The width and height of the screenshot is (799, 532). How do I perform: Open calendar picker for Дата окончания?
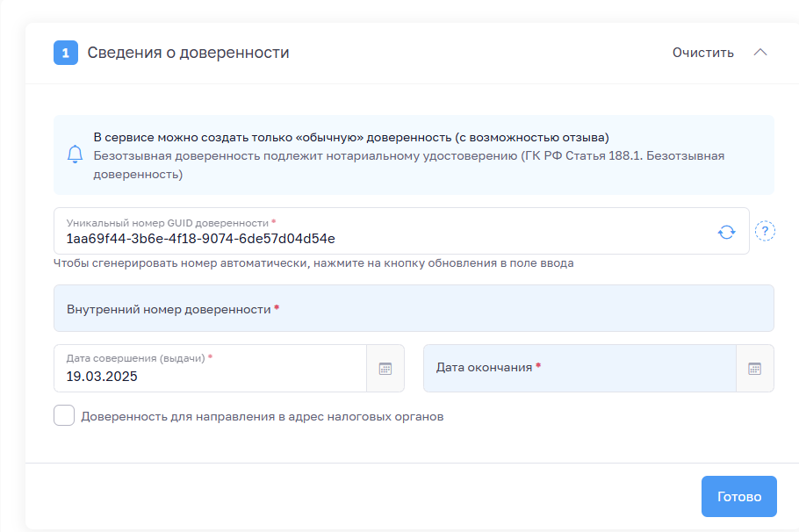click(754, 369)
